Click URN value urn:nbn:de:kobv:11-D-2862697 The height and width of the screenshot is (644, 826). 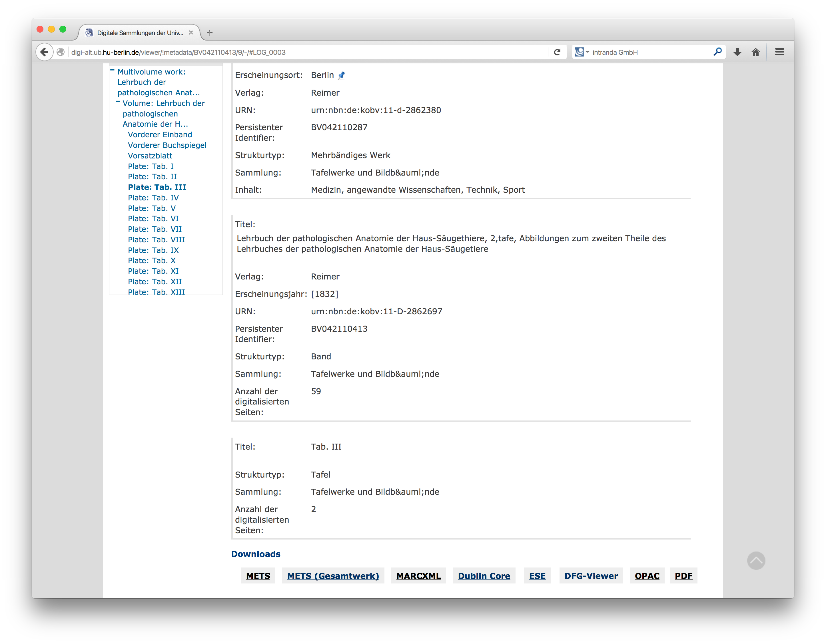pyautogui.click(x=376, y=311)
